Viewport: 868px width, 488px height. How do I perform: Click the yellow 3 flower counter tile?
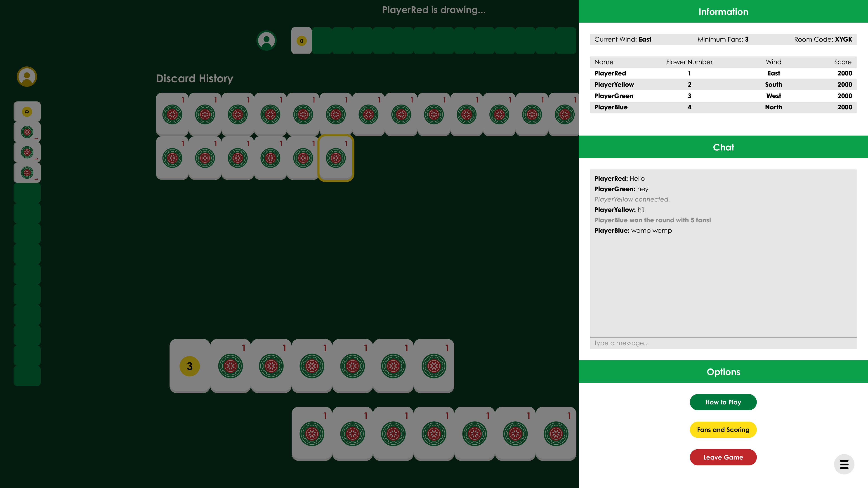coord(190,366)
